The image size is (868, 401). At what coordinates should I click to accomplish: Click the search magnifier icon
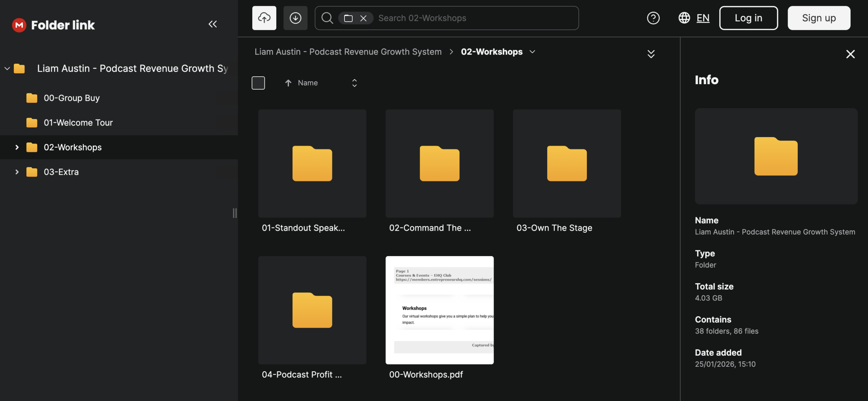click(x=327, y=18)
